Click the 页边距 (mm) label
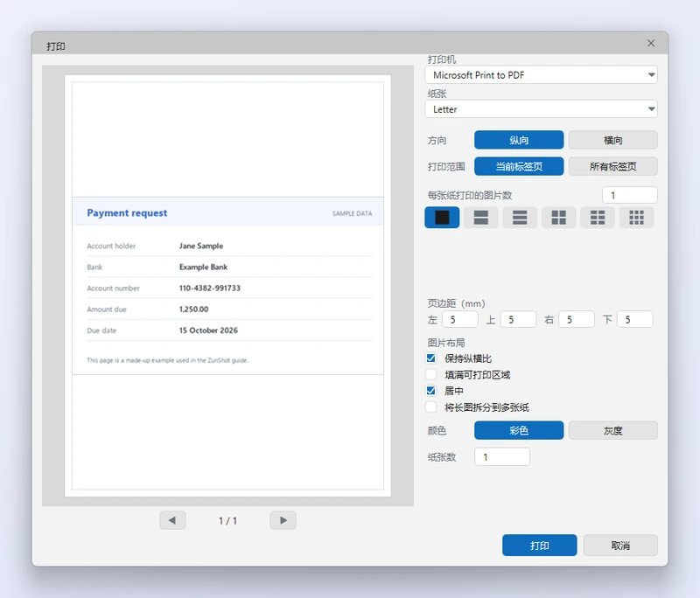Screen dimensions: 700x598 pyautogui.click(x=456, y=303)
